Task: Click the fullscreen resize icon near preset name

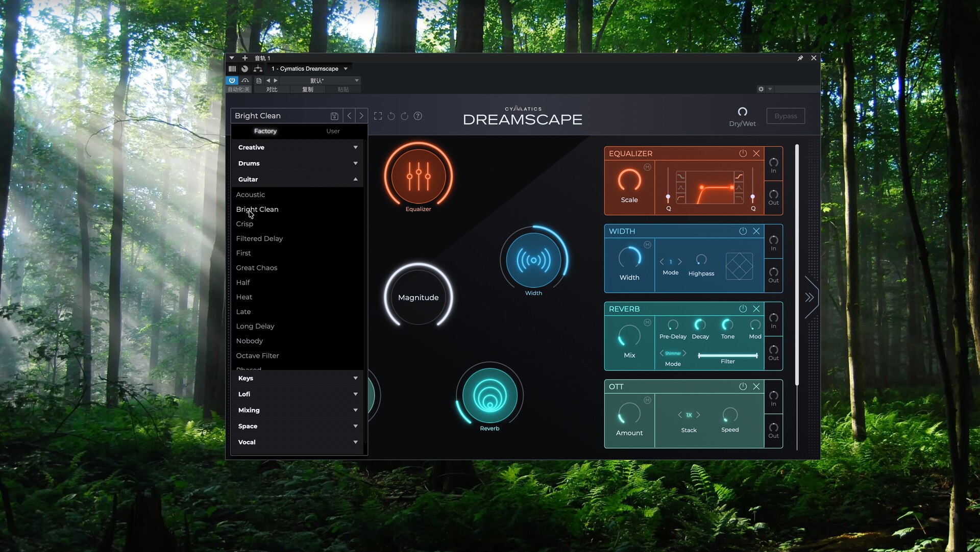Action: point(378,116)
